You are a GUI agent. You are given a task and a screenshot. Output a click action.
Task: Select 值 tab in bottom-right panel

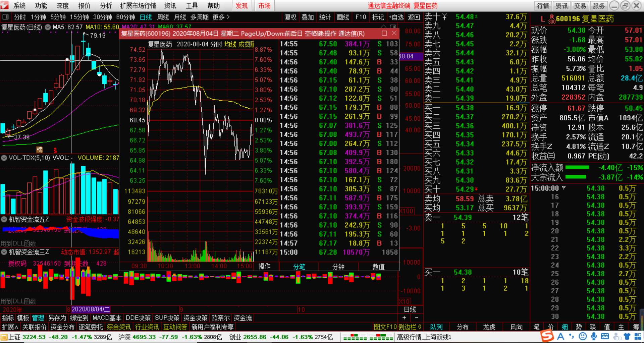pos(607,327)
